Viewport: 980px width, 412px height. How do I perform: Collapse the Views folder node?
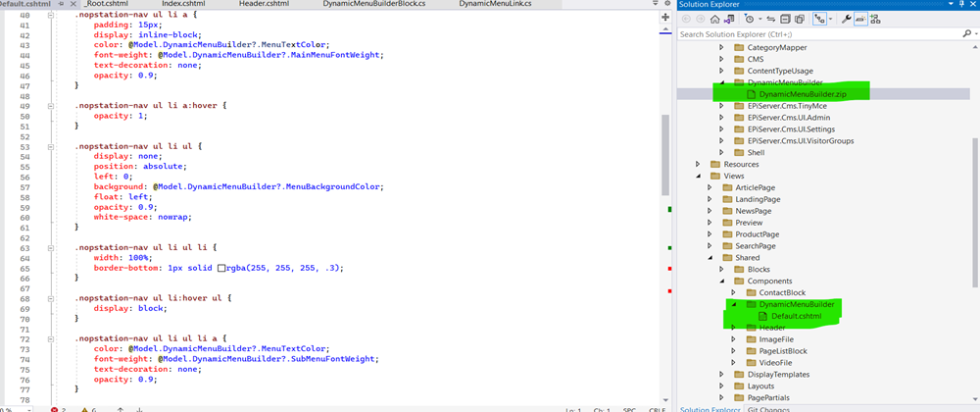coord(699,176)
